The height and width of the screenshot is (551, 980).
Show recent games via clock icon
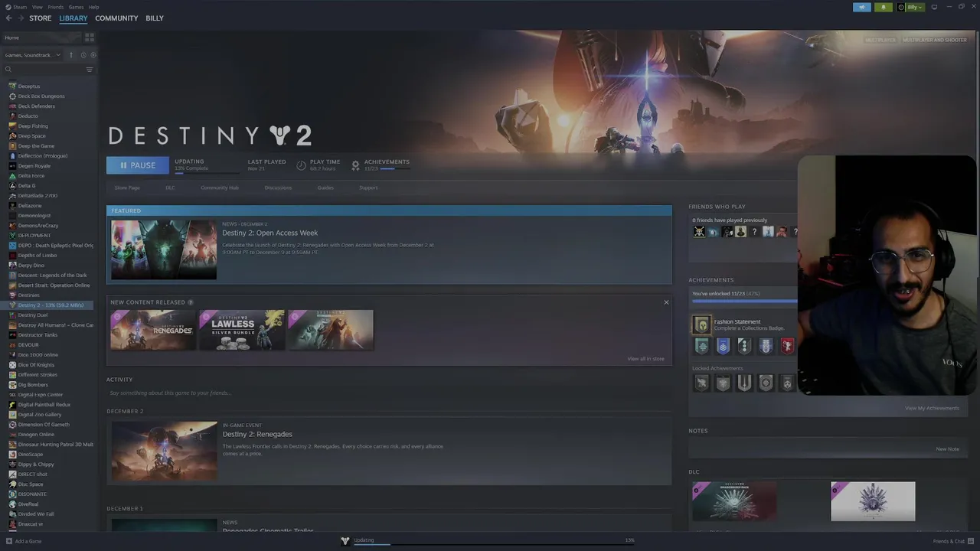coord(83,55)
